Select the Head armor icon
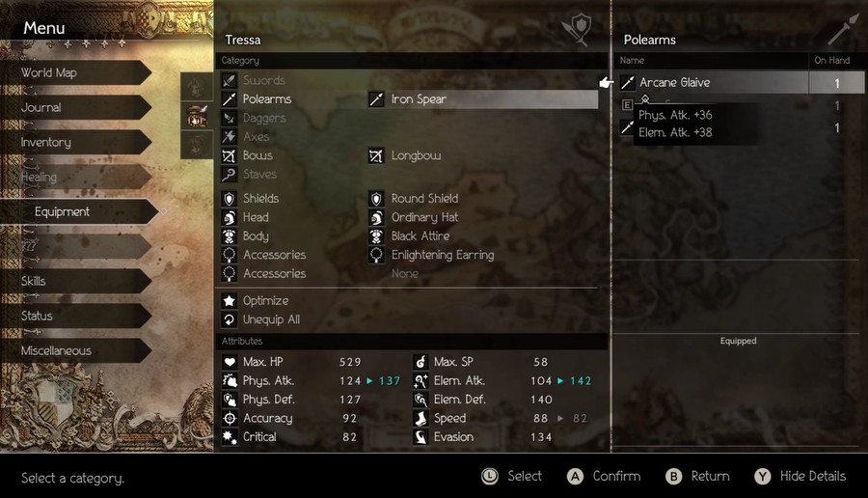The height and width of the screenshot is (498, 868). [x=230, y=217]
